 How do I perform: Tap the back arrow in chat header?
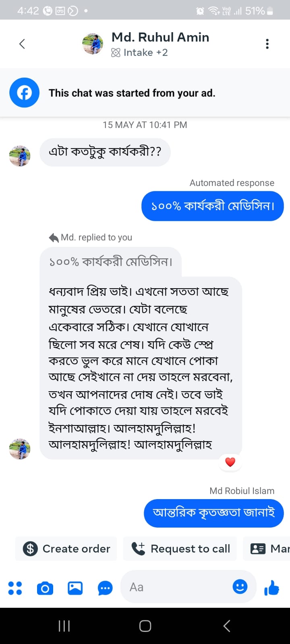(22, 44)
